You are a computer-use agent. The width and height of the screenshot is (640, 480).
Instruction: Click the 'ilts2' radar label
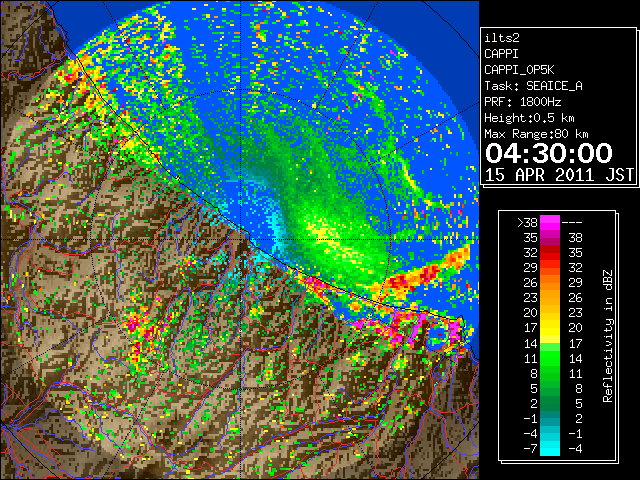click(x=502, y=38)
